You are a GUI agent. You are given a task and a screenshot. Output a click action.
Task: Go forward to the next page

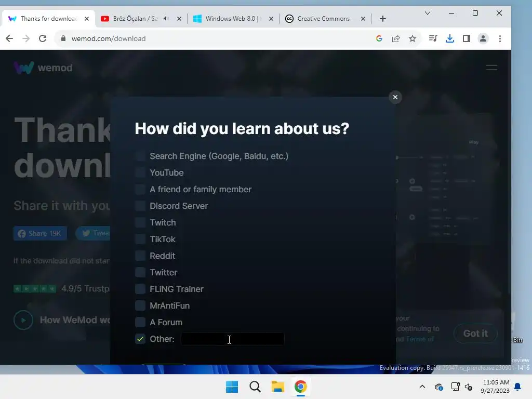[26, 38]
